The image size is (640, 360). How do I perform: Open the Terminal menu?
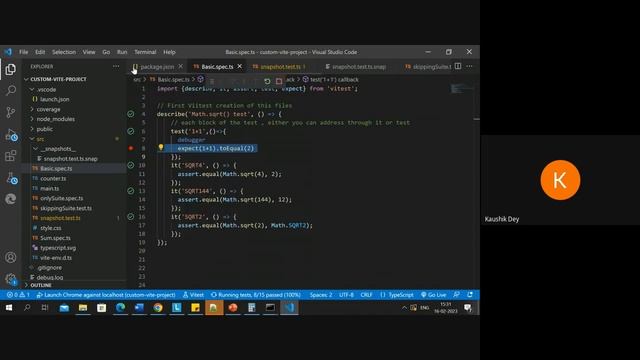pyautogui.click(x=145, y=52)
